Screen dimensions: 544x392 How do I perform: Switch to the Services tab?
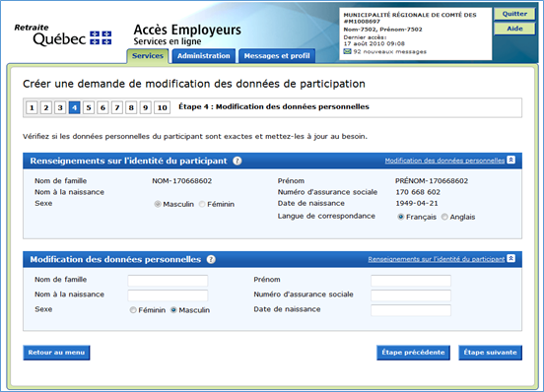[x=148, y=56]
